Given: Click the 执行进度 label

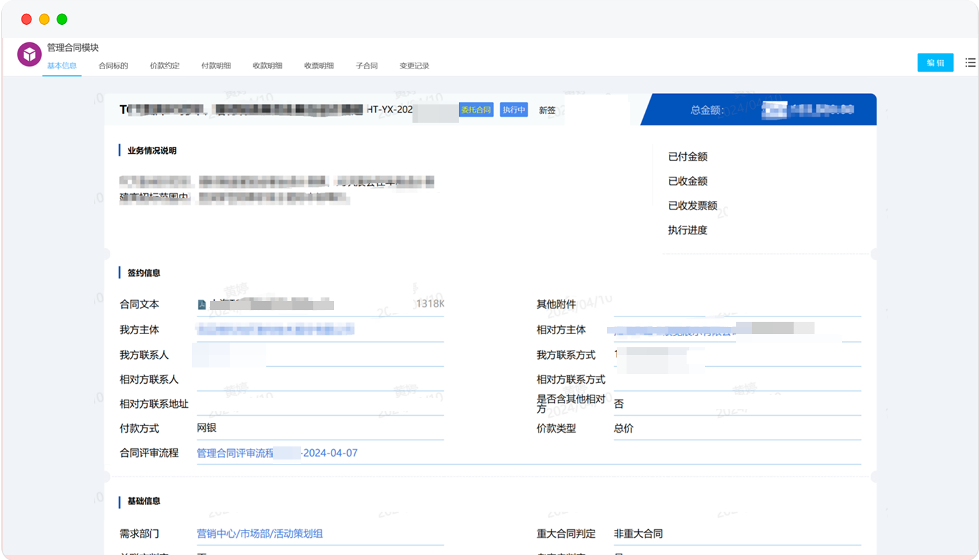Looking at the screenshot, I should pos(688,230).
